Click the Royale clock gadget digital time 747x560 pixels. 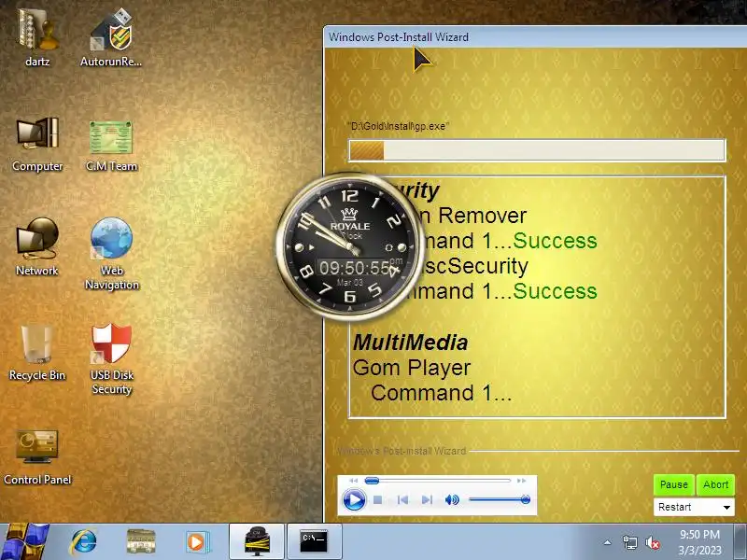(x=355, y=268)
